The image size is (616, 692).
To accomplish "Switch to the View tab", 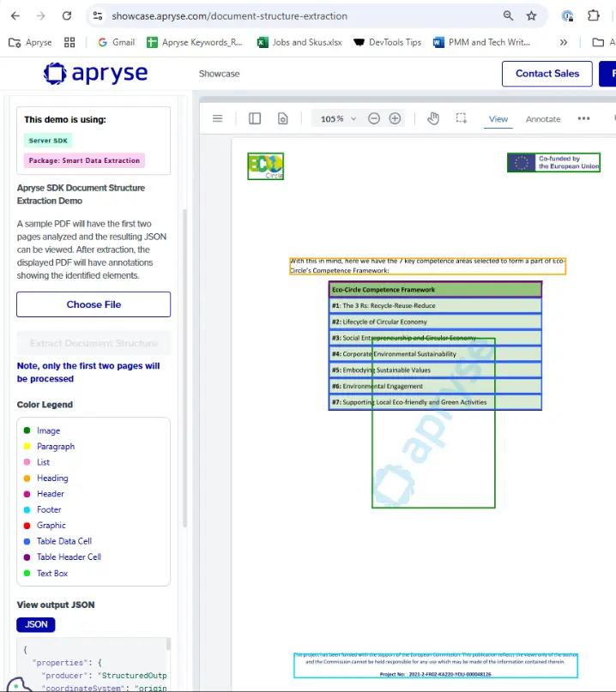I will tap(498, 119).
